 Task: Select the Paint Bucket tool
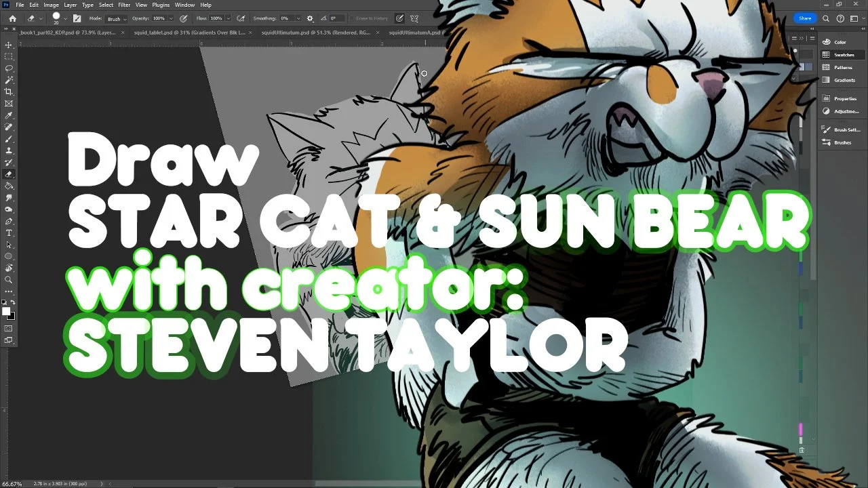click(x=9, y=186)
